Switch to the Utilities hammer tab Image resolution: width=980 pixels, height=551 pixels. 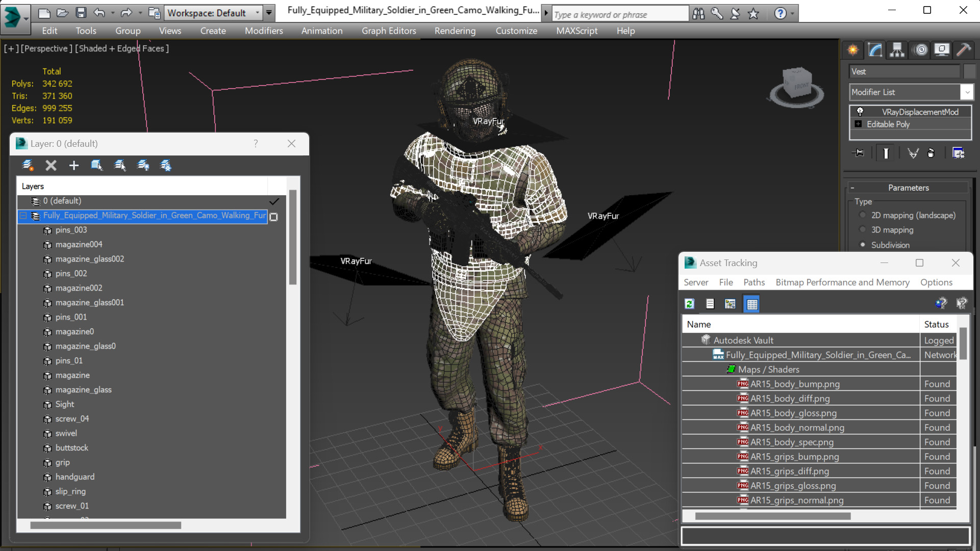point(964,49)
